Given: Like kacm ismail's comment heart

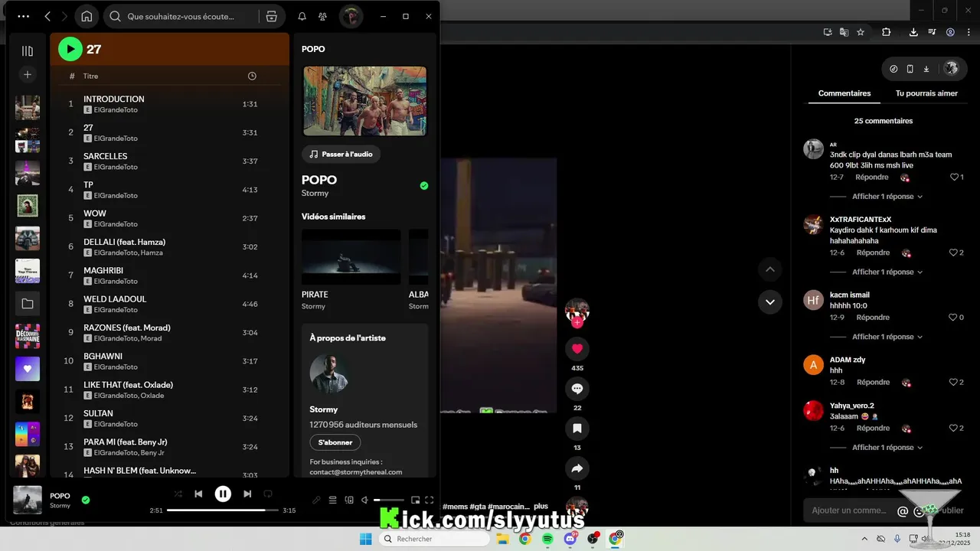Looking at the screenshot, I should pyautogui.click(x=954, y=318).
